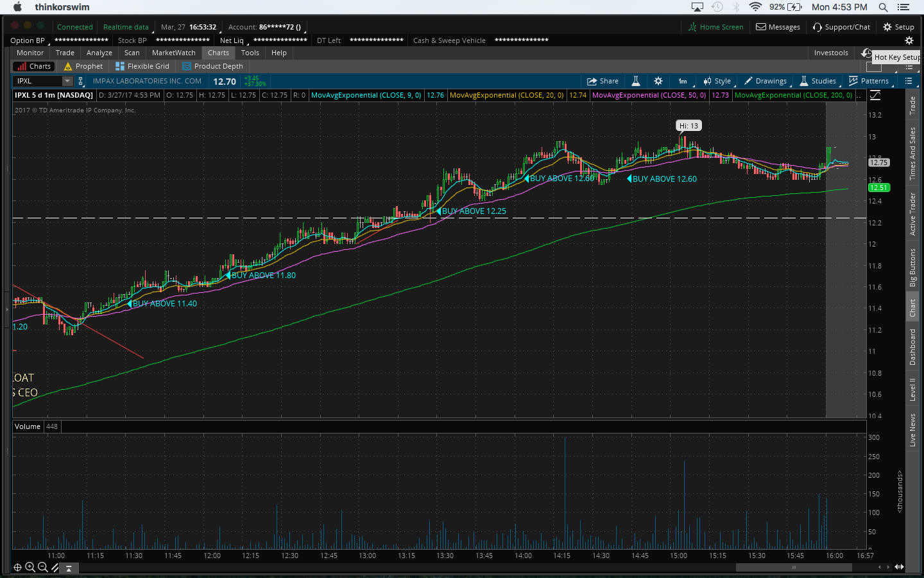Open the application settings gear below Setup
The width and height of the screenshot is (924, 578).
[909, 40]
